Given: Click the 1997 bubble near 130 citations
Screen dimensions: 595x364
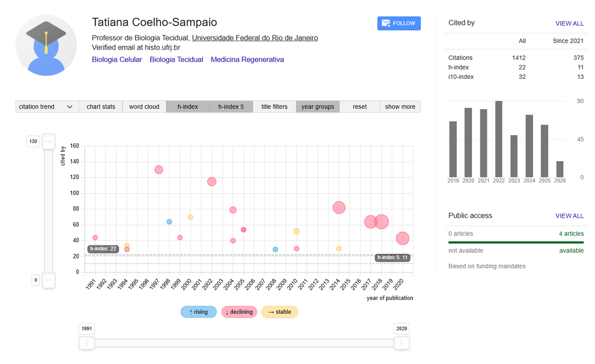Looking at the screenshot, I should (159, 170).
